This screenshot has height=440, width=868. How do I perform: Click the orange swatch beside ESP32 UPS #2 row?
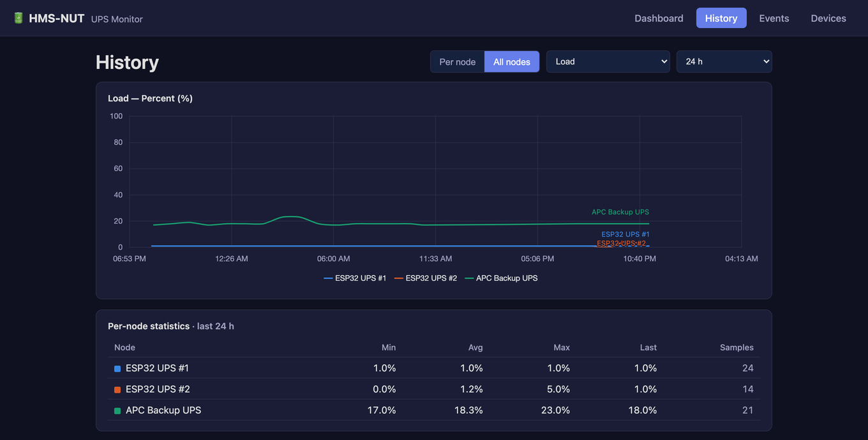[117, 390]
